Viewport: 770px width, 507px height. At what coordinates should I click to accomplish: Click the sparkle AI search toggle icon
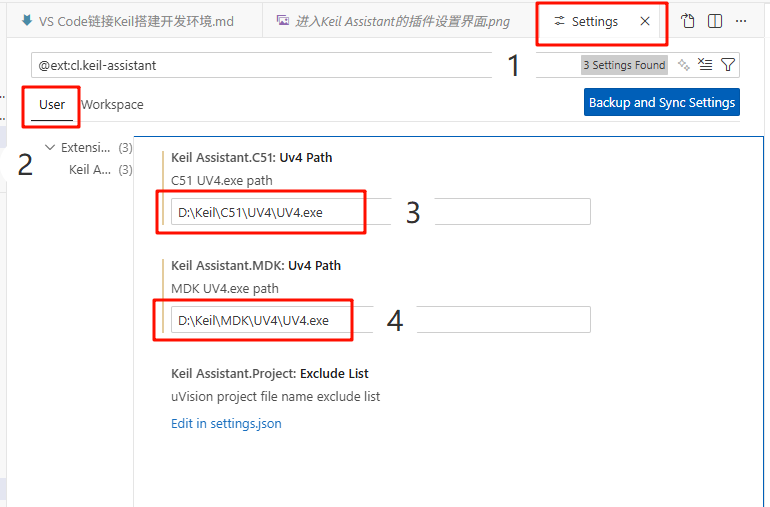pos(683,64)
